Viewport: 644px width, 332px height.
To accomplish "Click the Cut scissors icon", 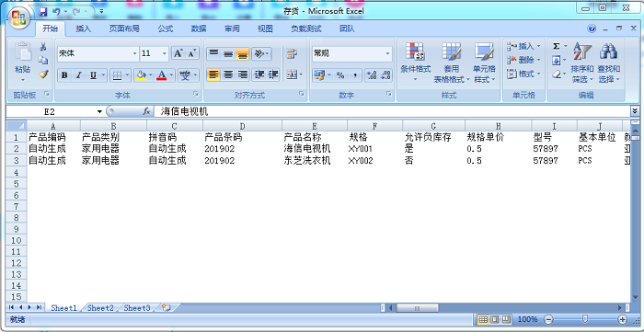I will 43,47.
